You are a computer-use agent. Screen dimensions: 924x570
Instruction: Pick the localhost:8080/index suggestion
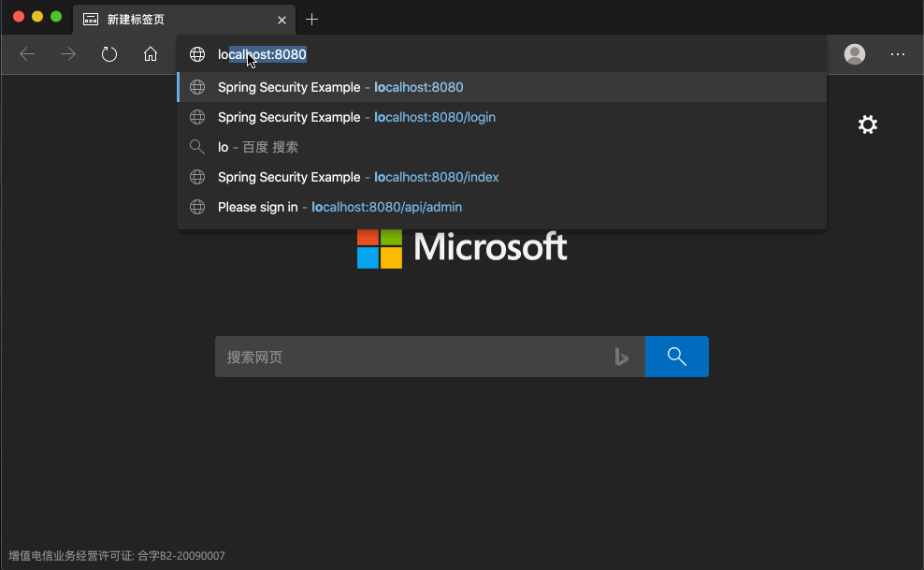[x=502, y=177]
